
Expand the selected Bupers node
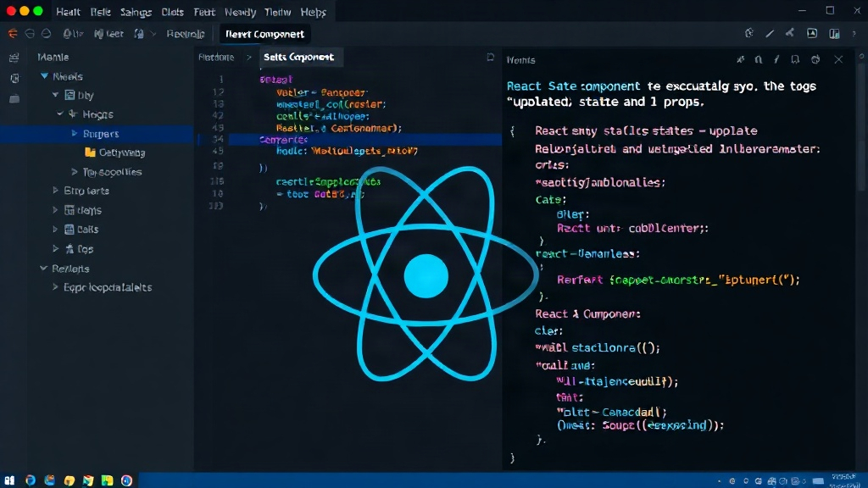pyautogui.click(x=75, y=133)
